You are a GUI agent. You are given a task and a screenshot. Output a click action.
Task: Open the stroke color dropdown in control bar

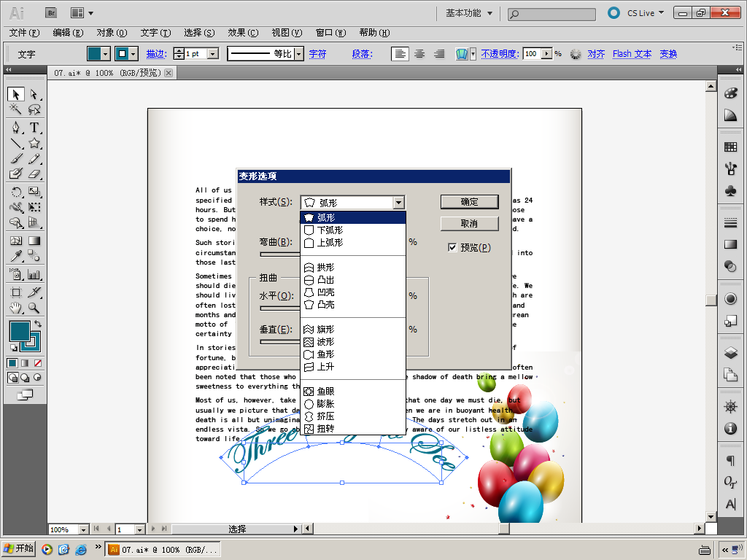(134, 54)
